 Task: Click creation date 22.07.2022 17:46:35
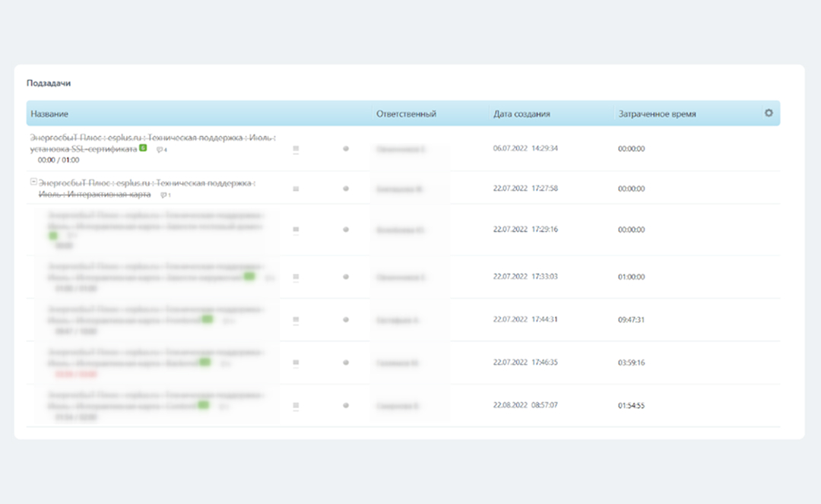click(525, 362)
